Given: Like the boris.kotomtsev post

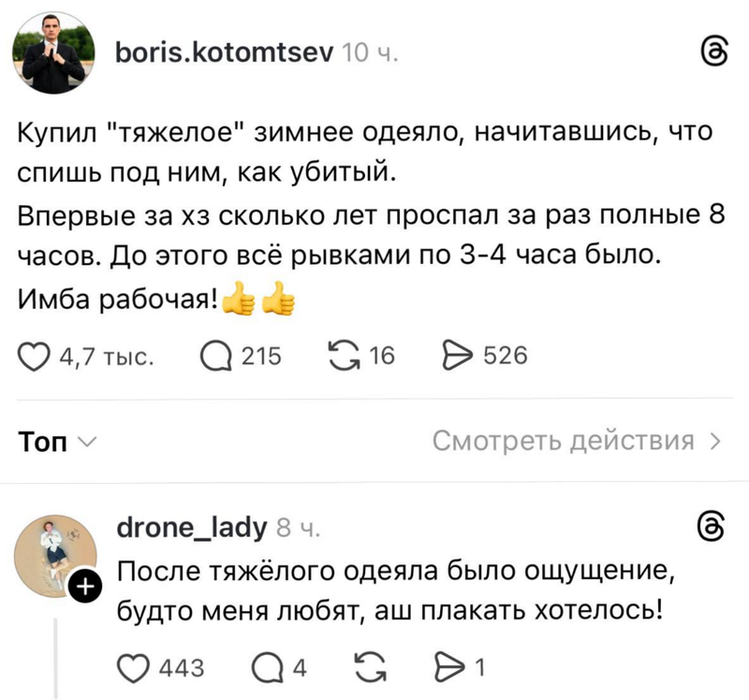Looking at the screenshot, I should pos(35,357).
